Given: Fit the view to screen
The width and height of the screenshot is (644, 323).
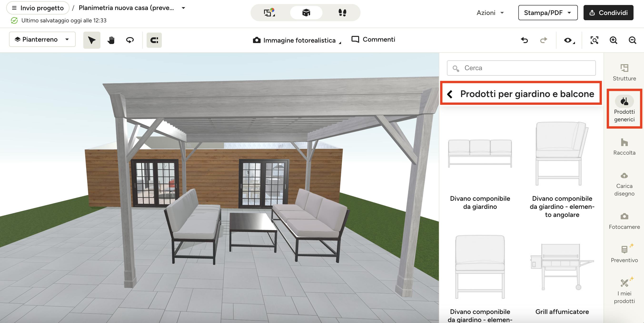Looking at the screenshot, I should coord(594,40).
